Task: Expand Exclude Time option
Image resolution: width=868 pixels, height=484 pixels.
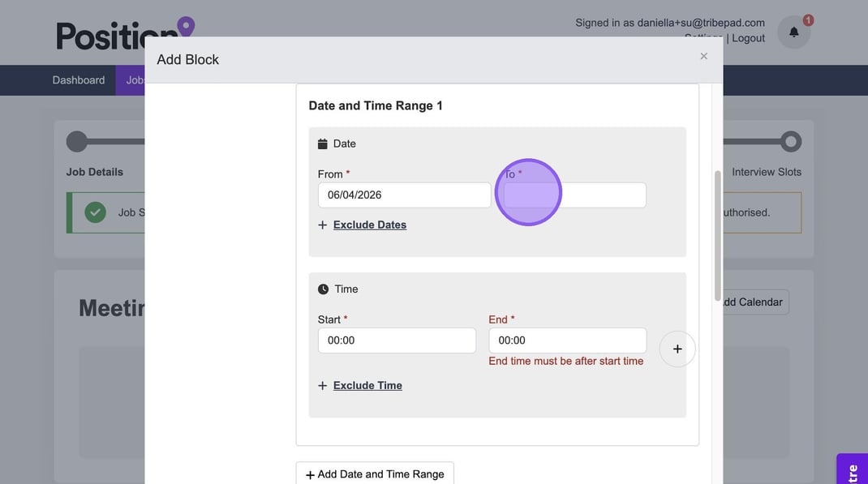Action: click(x=367, y=386)
